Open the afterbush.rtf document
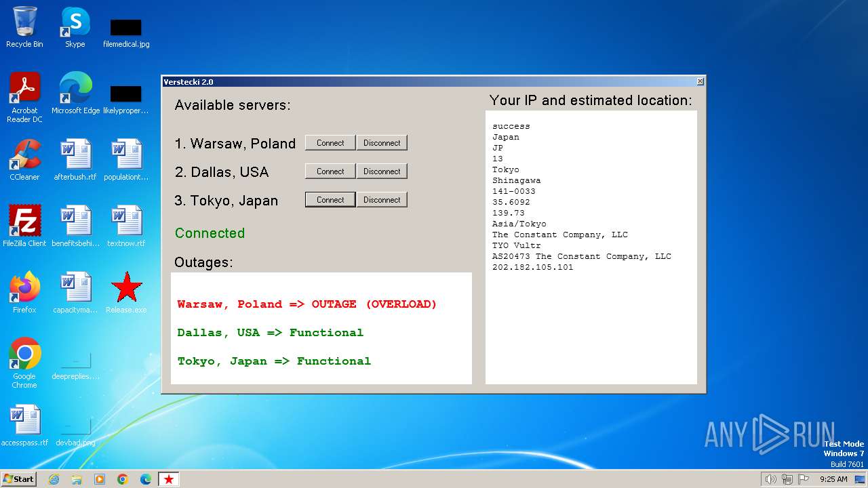The width and height of the screenshot is (868, 488). (x=75, y=160)
